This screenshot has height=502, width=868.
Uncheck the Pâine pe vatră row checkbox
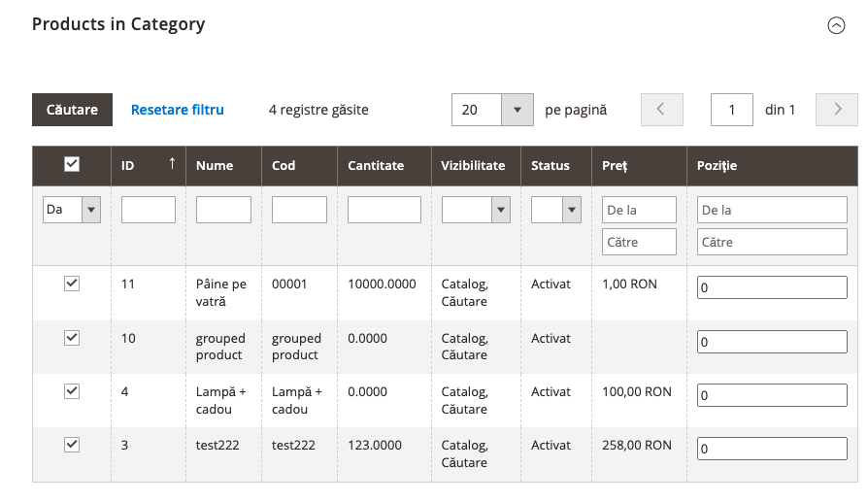[72, 284]
